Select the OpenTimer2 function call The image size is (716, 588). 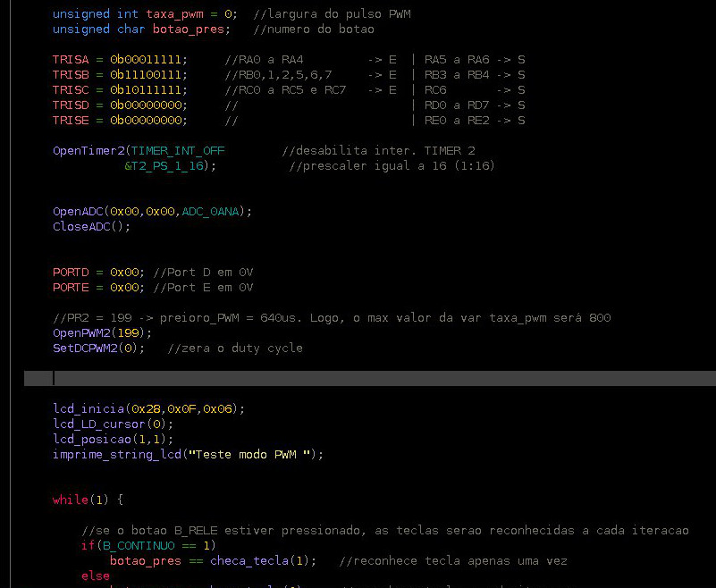pyautogui.click(x=86, y=150)
